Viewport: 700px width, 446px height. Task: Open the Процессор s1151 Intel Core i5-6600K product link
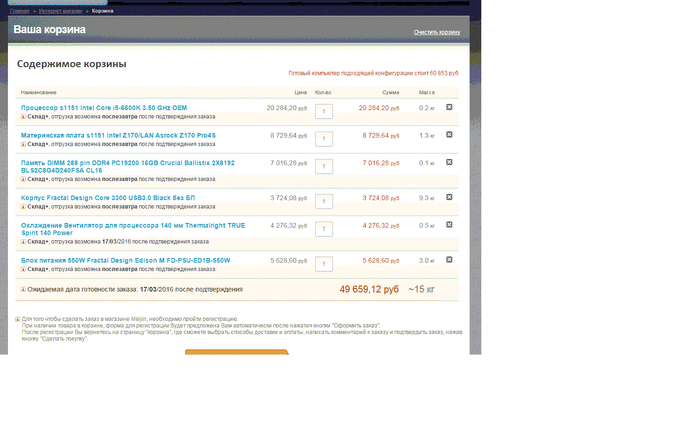click(x=104, y=108)
